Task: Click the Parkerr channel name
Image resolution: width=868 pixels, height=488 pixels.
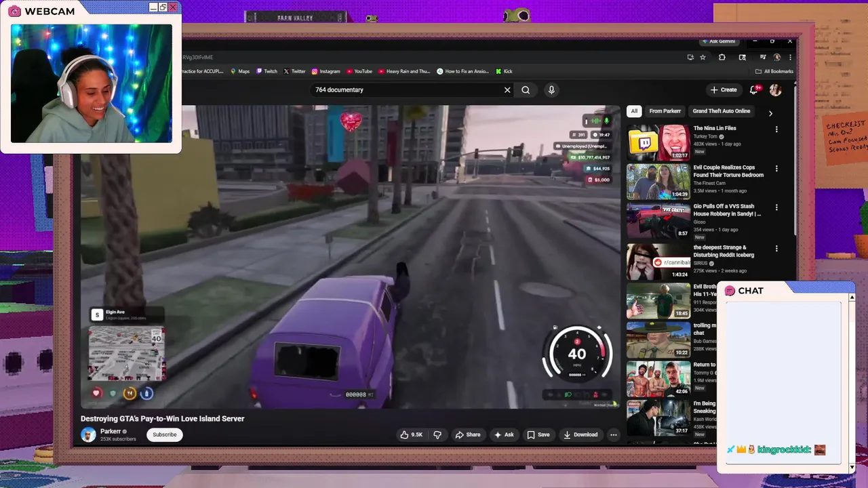Action: pyautogui.click(x=111, y=431)
